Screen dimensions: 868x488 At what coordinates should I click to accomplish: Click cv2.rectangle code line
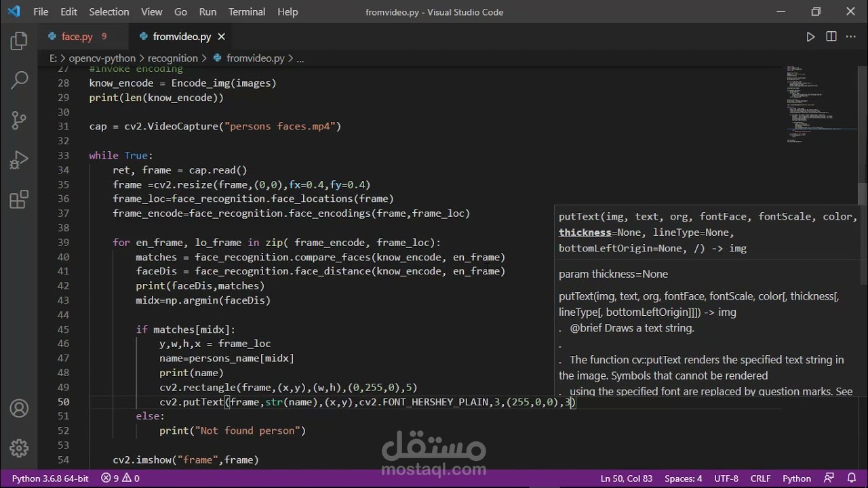[x=288, y=388]
